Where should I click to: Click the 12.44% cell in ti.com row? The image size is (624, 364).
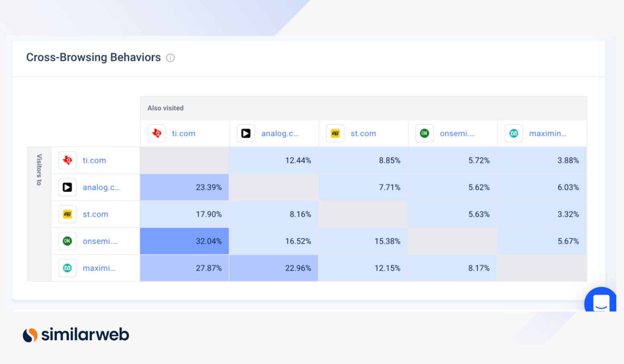(274, 160)
